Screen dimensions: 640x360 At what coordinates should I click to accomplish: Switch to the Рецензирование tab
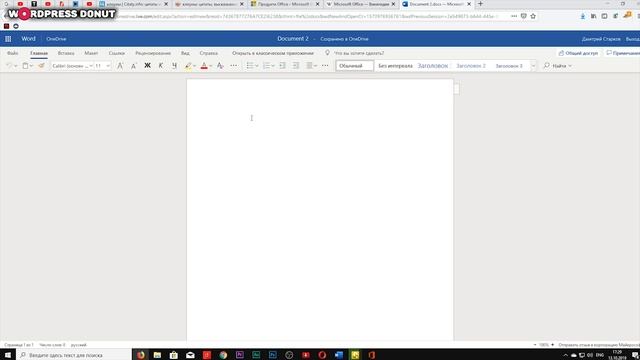153,53
